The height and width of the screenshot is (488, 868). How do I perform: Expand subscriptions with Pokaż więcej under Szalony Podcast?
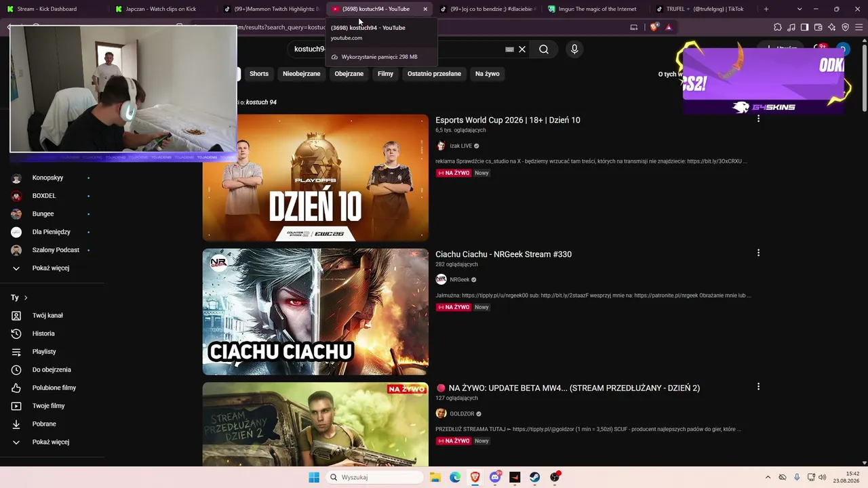[x=52, y=268]
